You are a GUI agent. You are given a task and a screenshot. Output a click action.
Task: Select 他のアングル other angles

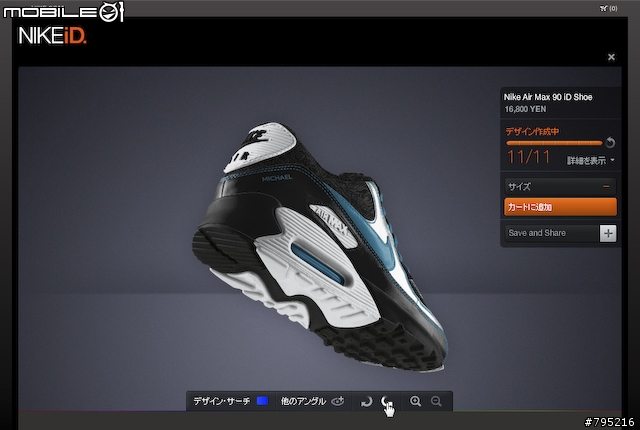coord(303,401)
